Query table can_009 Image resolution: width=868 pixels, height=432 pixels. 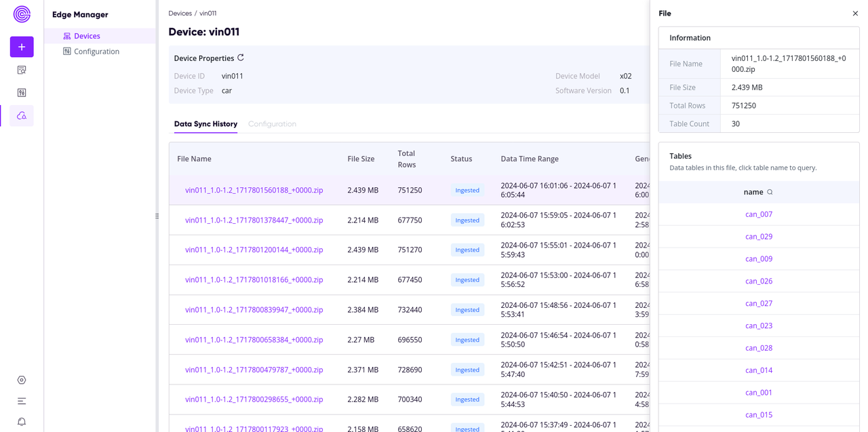(759, 259)
